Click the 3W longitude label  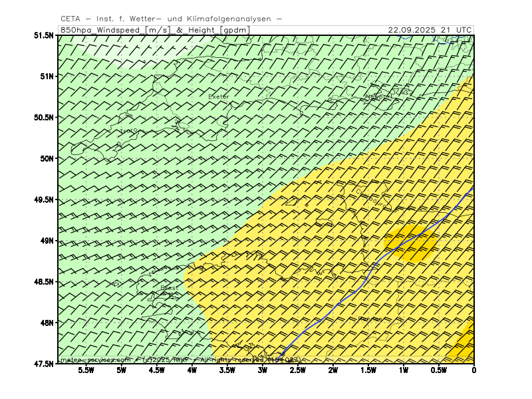tap(263, 370)
